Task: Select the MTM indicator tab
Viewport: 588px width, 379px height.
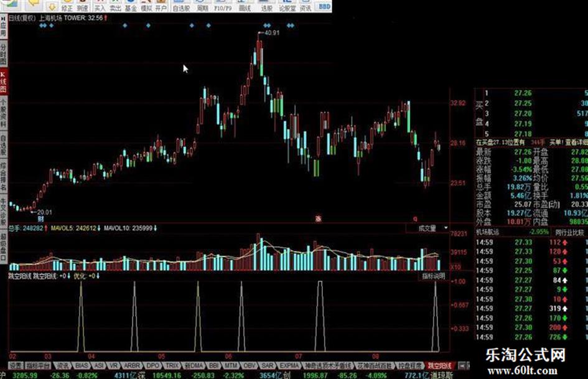Action: pyautogui.click(x=231, y=365)
